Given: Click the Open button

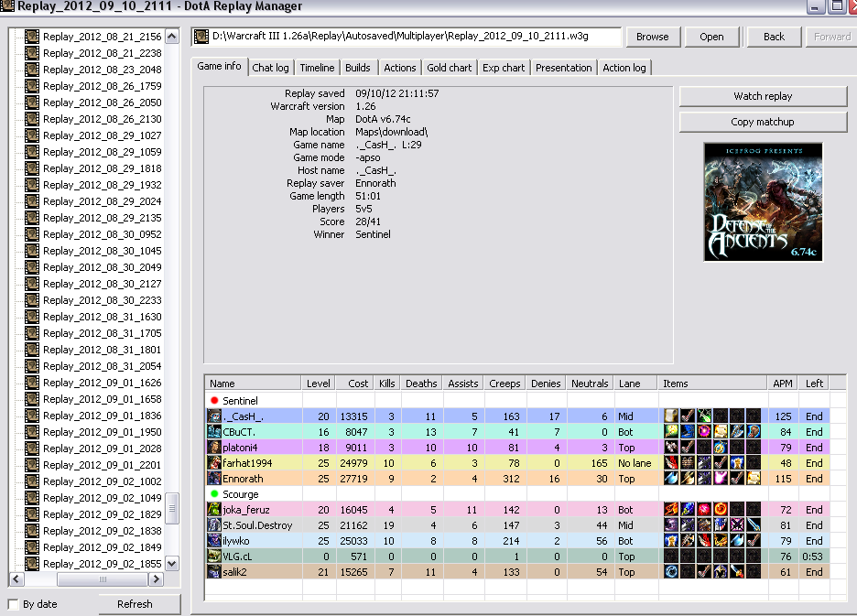Looking at the screenshot, I should pyautogui.click(x=711, y=37).
